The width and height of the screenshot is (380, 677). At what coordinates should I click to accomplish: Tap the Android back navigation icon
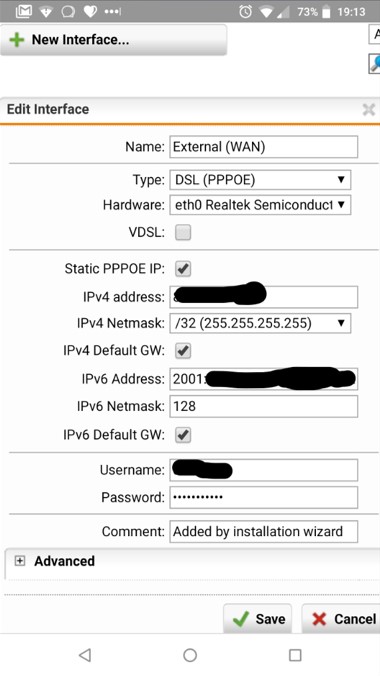pos(85,655)
